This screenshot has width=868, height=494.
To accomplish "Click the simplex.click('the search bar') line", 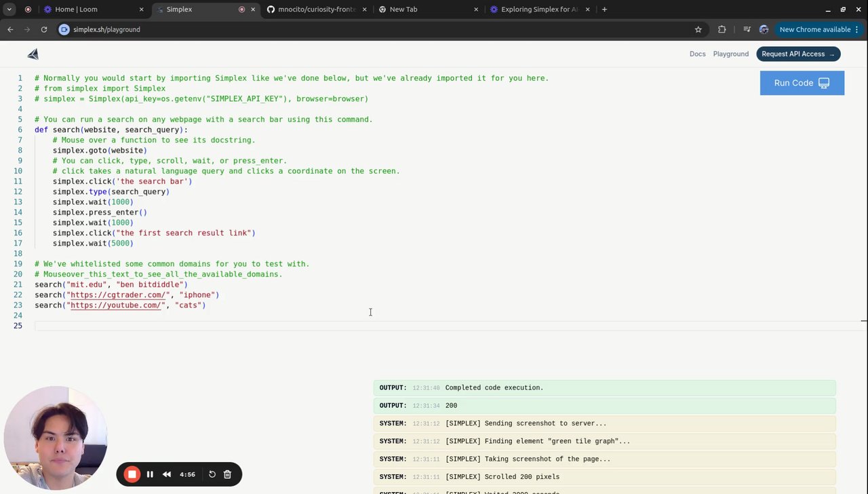I will (x=123, y=181).
